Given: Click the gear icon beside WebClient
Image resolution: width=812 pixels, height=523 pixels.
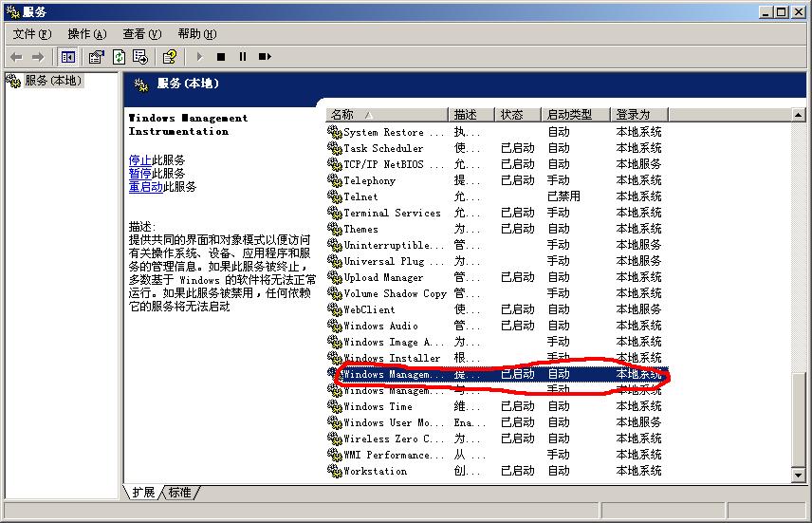Looking at the screenshot, I should coord(335,309).
